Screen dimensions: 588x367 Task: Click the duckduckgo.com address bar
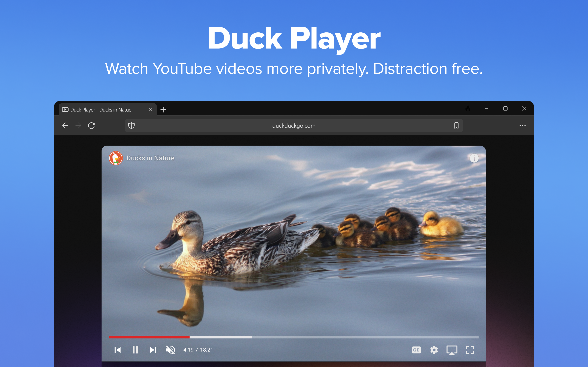click(293, 125)
